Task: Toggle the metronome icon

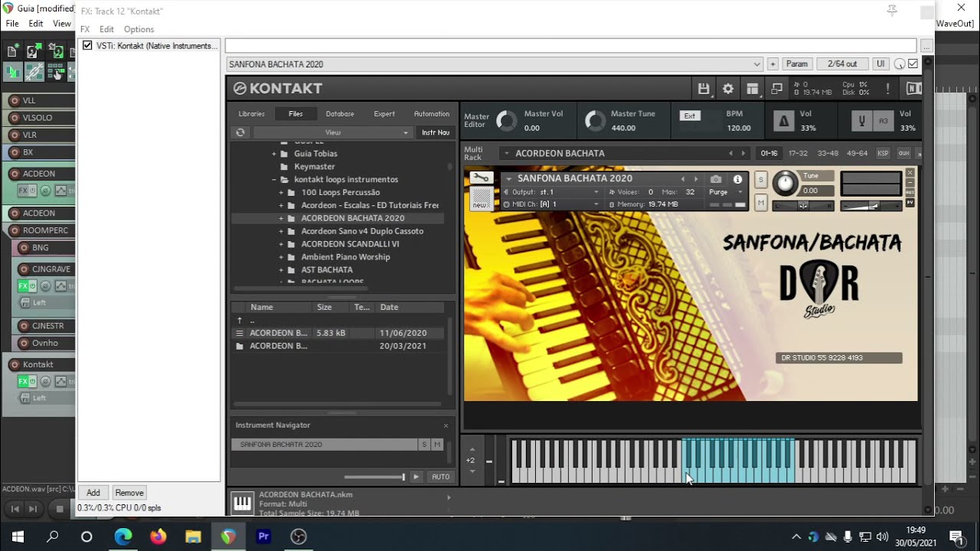Action: 783,121
